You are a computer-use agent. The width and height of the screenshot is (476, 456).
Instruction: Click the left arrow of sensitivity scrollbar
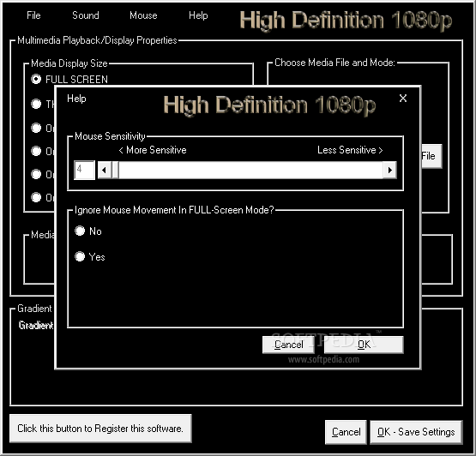point(104,170)
